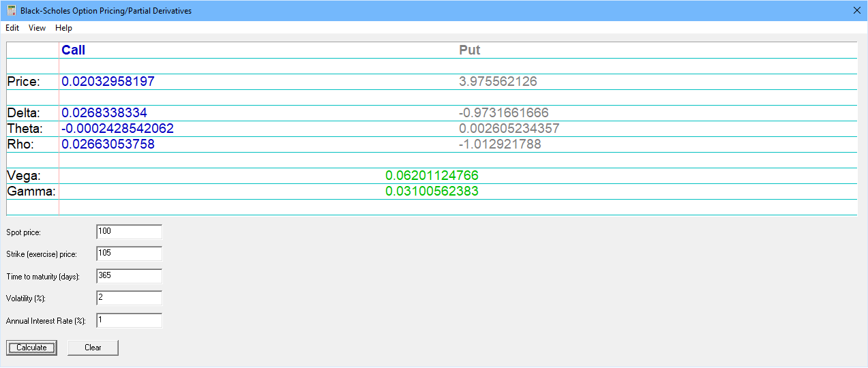
Task: Focus the Annual Interest Rate field
Action: 129,320
